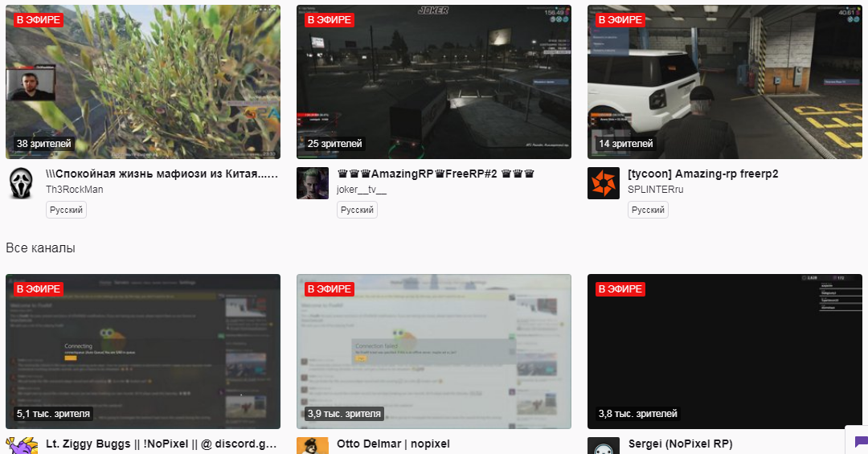Click the '25 зрителей' viewer count label

(335, 144)
